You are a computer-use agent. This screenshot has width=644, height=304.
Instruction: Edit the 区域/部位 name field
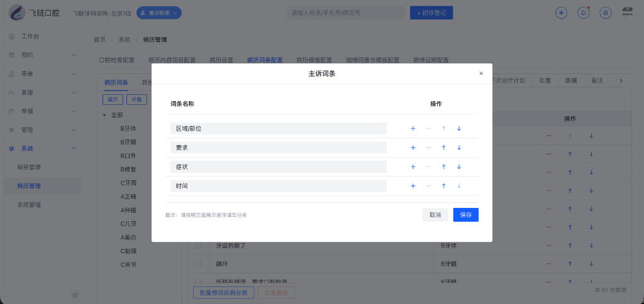279,128
